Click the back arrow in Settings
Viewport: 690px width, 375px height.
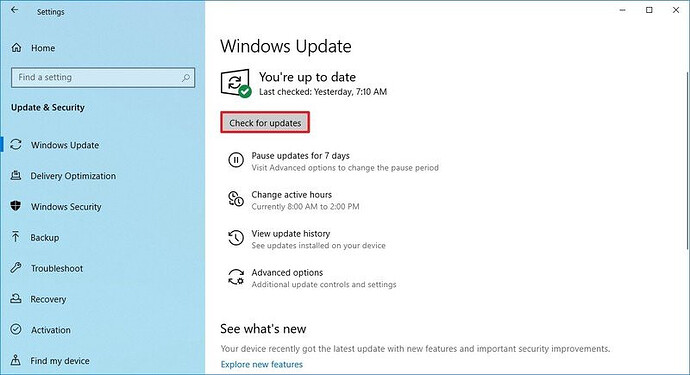tap(15, 10)
